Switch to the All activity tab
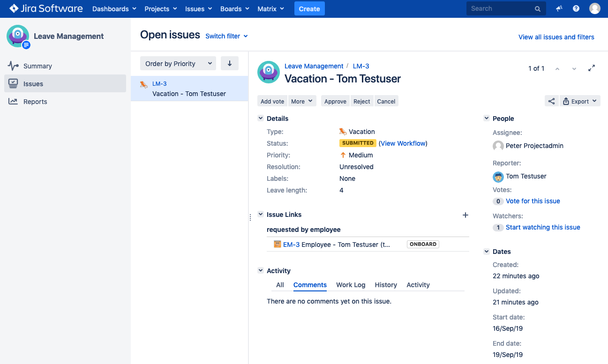The height and width of the screenshot is (364, 608). 280,285
